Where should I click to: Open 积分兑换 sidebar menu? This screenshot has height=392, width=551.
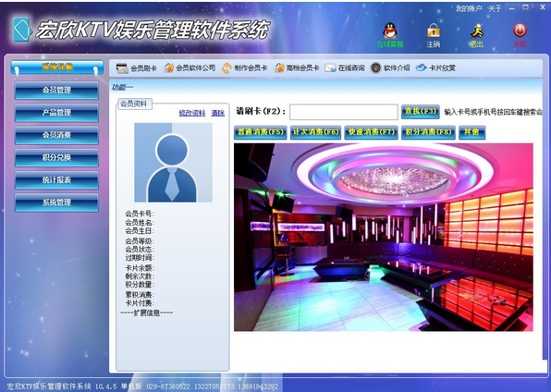click(56, 157)
